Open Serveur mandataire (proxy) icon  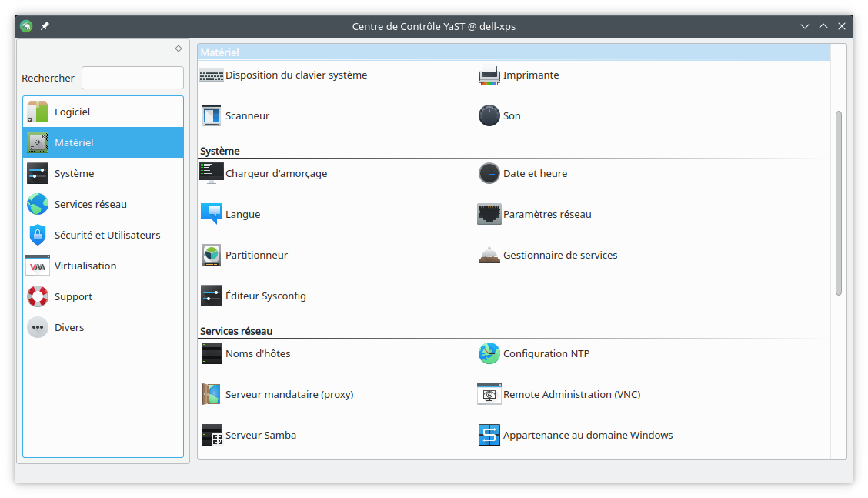tap(212, 394)
